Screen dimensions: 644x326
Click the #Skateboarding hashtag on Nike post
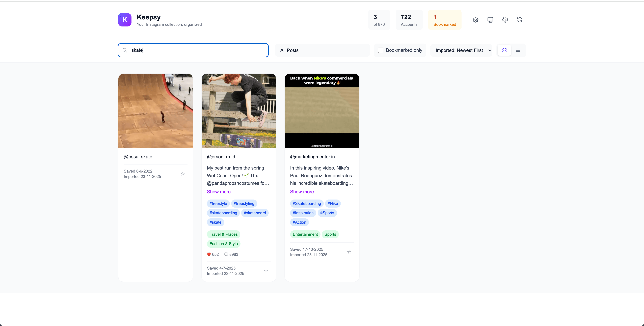click(307, 204)
